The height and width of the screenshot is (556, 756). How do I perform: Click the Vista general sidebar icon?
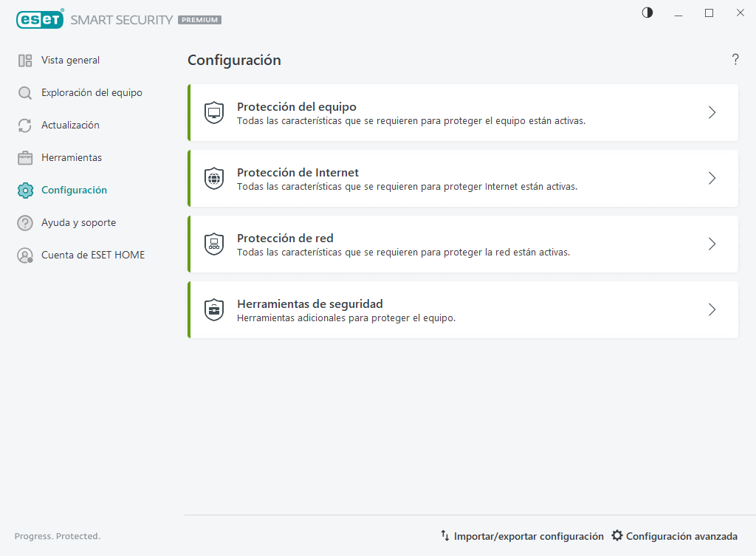[x=25, y=61]
